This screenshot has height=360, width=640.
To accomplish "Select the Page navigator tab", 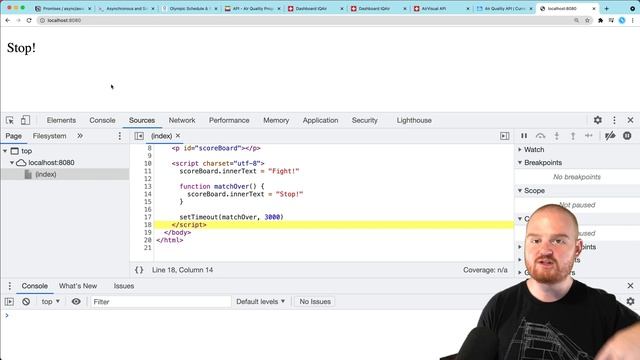I will coord(14,136).
